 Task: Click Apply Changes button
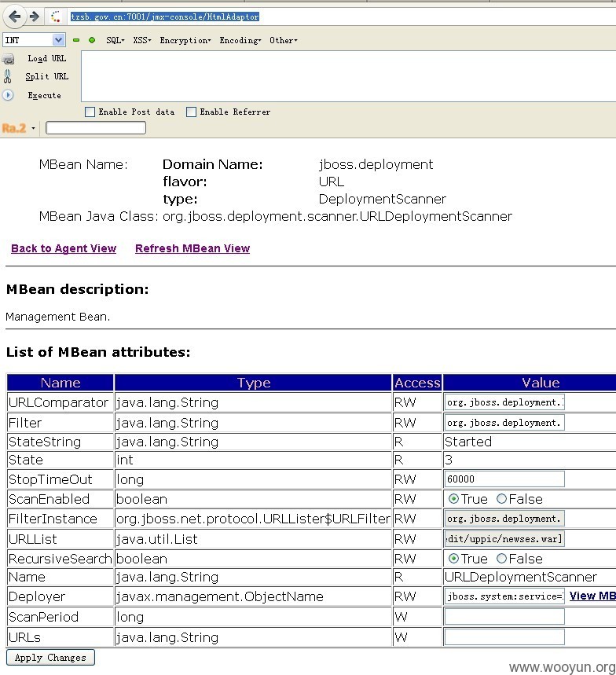click(x=50, y=658)
